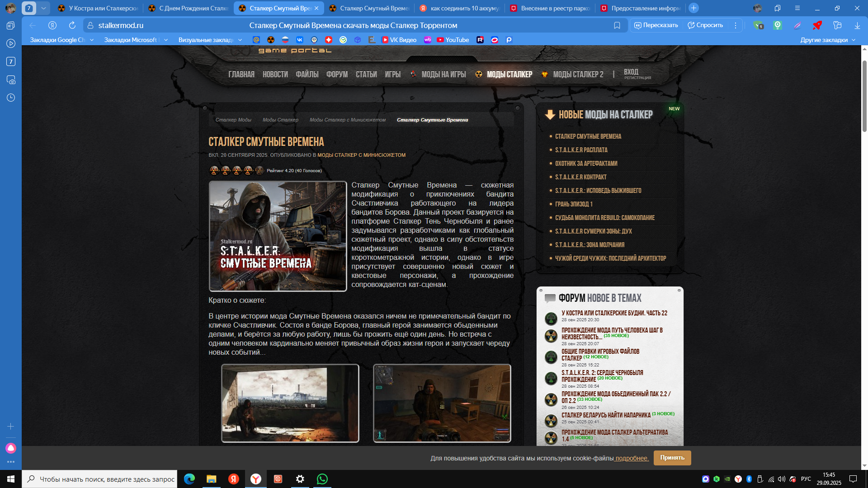Image resolution: width=868 pixels, height=488 pixels.
Task: Open the Chernobyl plant screenshot thumbnail
Action: [x=290, y=403]
